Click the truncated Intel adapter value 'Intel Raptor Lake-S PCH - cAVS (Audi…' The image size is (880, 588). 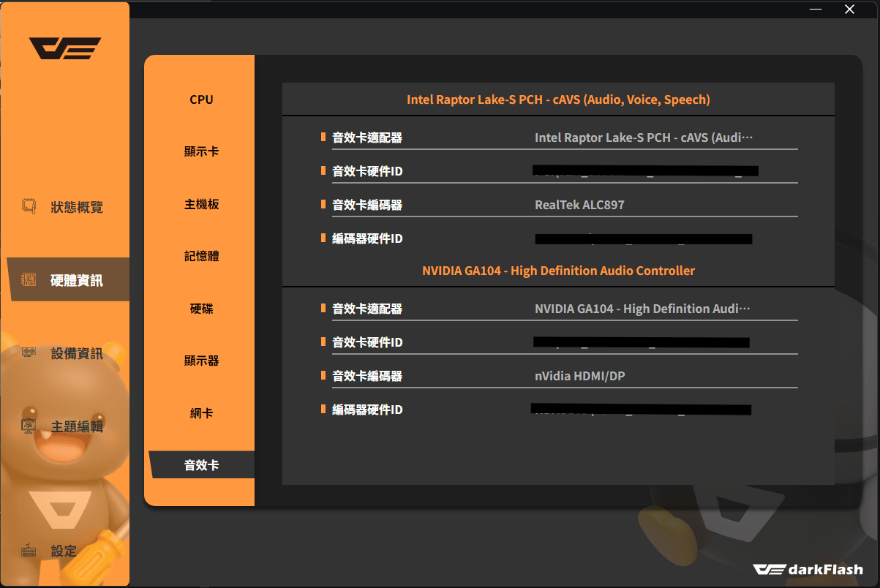pos(644,137)
